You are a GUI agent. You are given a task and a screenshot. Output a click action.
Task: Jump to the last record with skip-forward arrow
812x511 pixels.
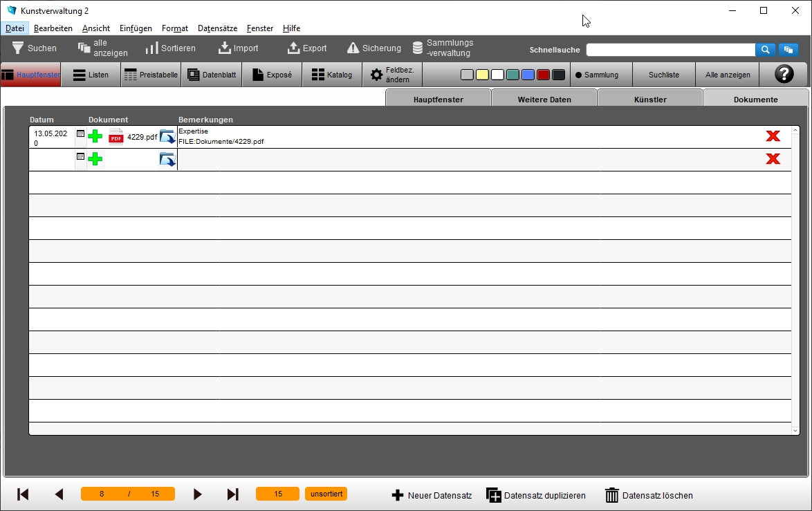coord(233,494)
